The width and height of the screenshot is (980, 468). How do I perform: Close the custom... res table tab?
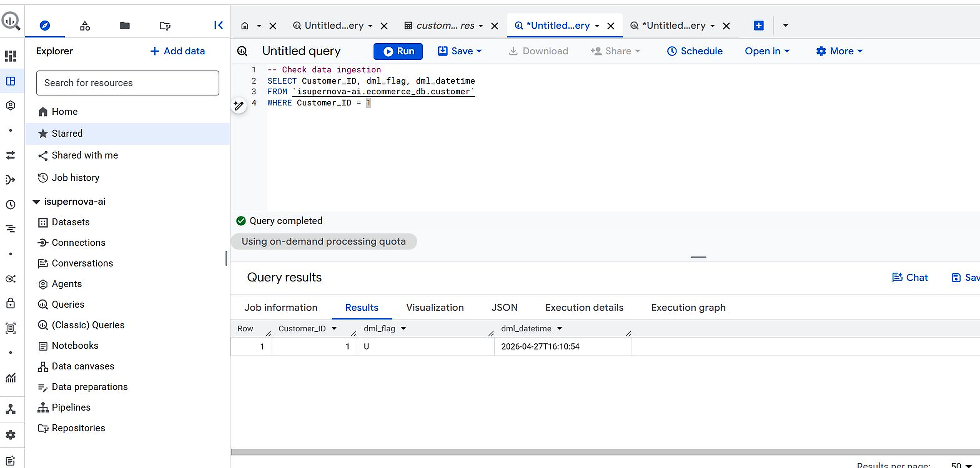(x=495, y=26)
